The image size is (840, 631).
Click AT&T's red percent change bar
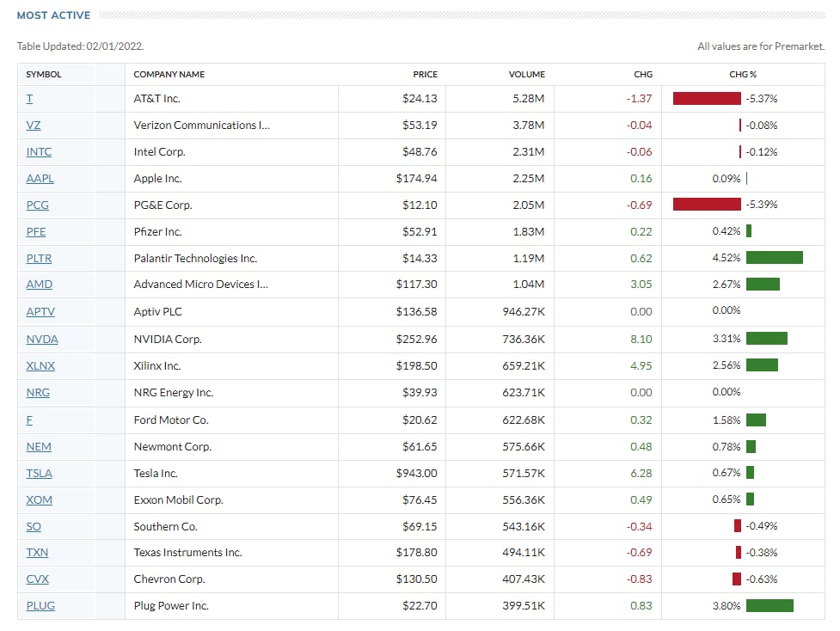pyautogui.click(x=707, y=99)
